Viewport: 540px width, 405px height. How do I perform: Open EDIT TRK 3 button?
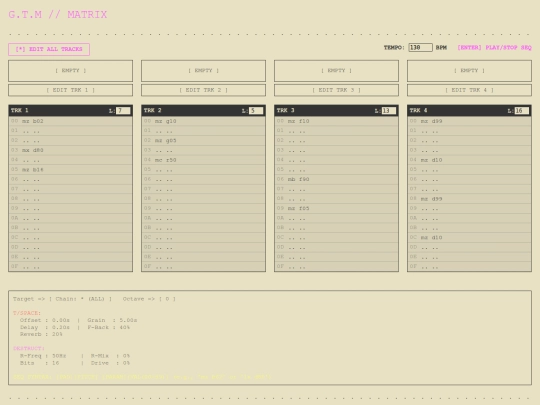pyautogui.click(x=336, y=90)
